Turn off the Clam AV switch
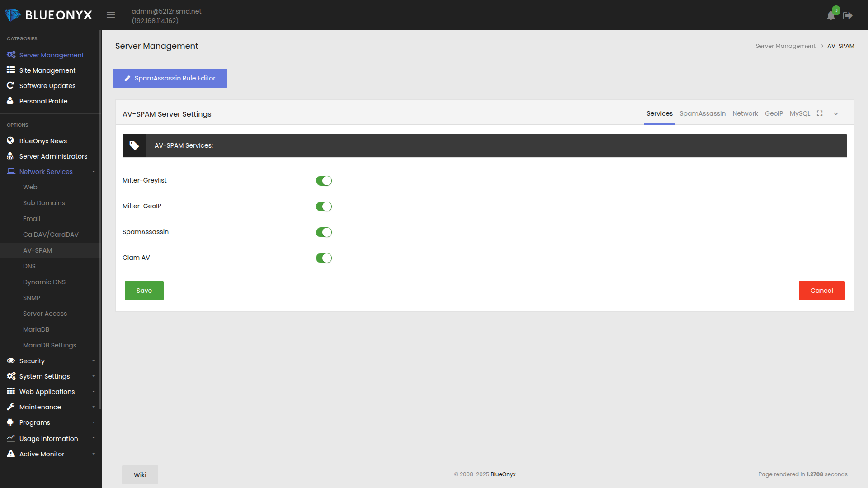 pyautogui.click(x=324, y=258)
